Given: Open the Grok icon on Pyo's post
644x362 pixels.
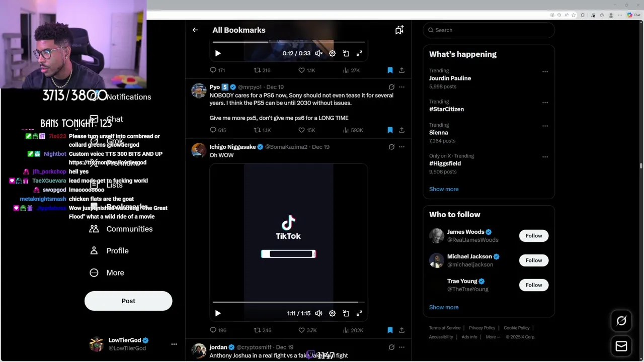Looking at the screenshot, I should point(391,87).
